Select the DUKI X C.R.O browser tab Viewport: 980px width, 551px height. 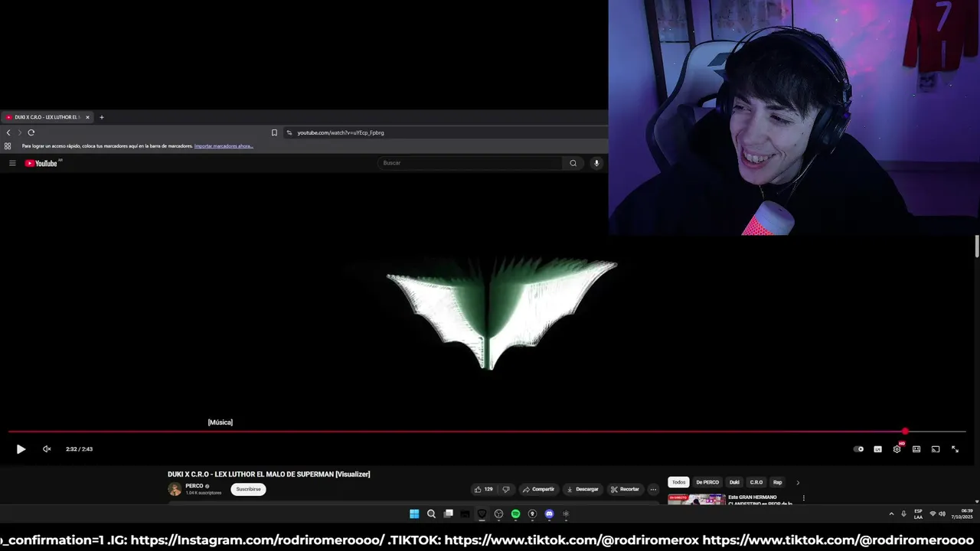coord(46,117)
